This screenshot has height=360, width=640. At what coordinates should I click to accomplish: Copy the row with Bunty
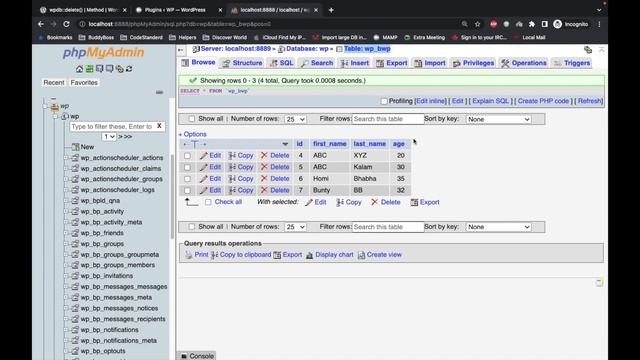241,190
